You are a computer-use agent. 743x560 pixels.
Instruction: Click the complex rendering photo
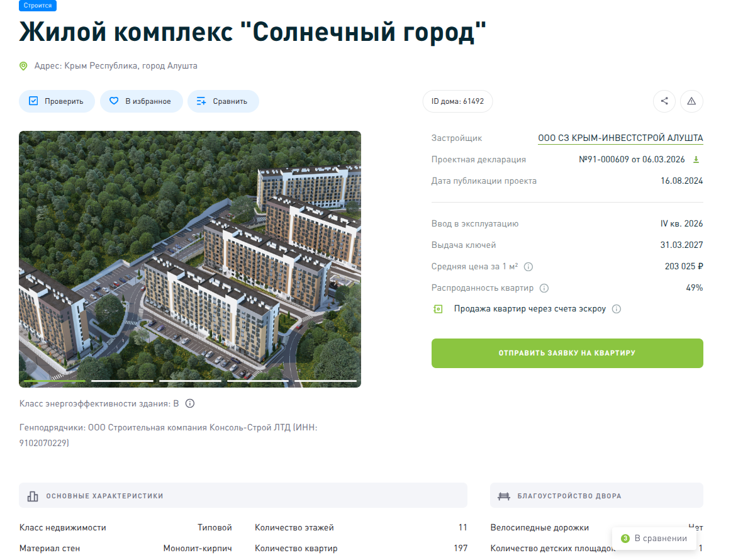[x=189, y=252]
